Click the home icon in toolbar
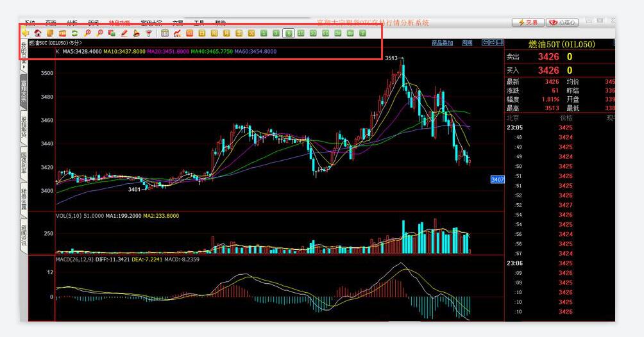Image resolution: width=644 pixels, height=337 pixels. pos(37,33)
